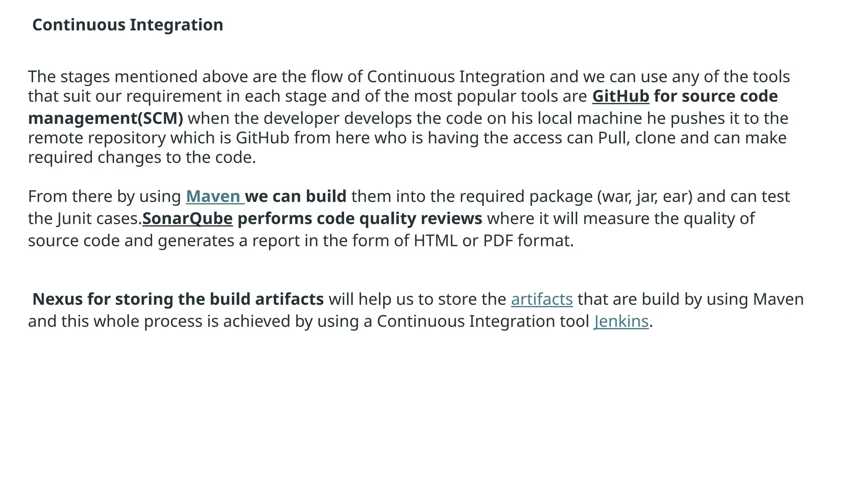Select the Continuous Integration heading
The image size is (868, 488).
click(128, 25)
